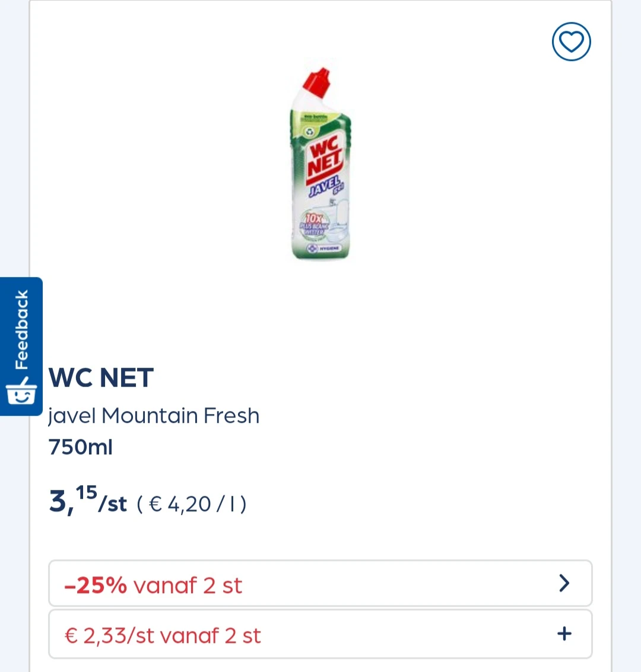Click the WC NET brand name
This screenshot has height=672, width=641.
pyautogui.click(x=100, y=378)
